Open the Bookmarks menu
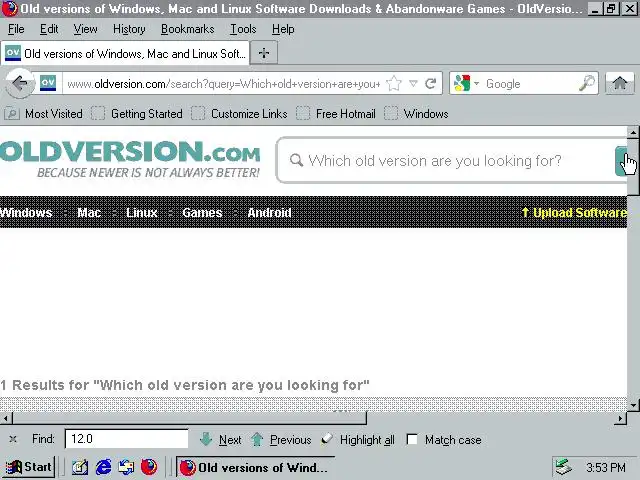This screenshot has width=640, height=480. pos(187,29)
